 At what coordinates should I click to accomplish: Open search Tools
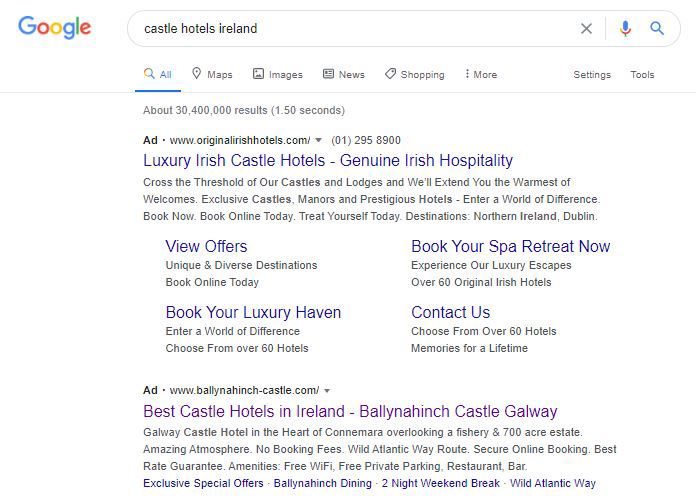click(x=642, y=75)
